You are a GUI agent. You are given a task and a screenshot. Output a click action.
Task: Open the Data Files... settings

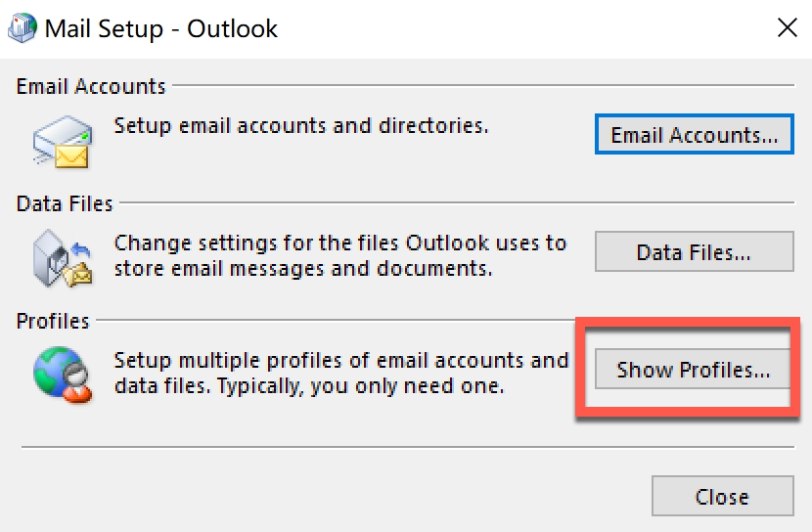coord(694,252)
